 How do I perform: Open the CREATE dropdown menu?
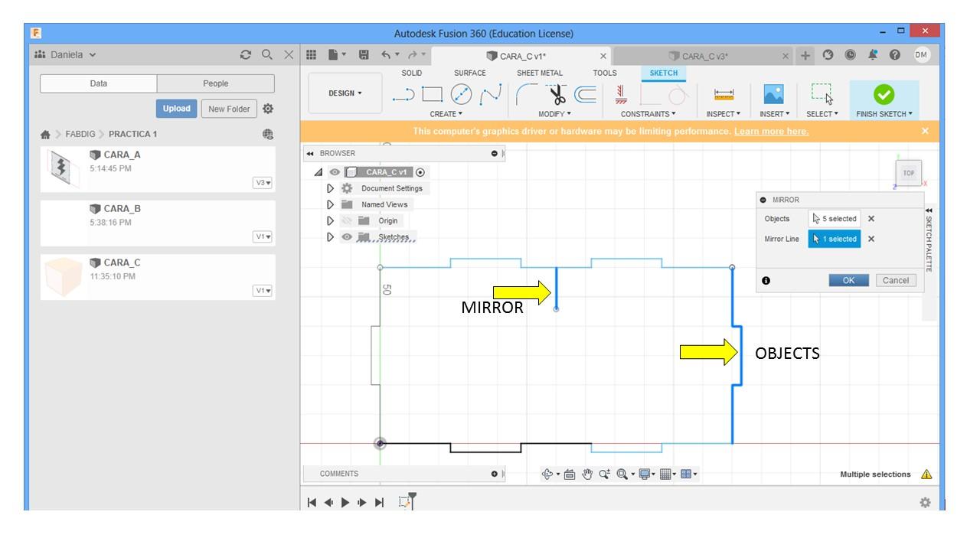tap(446, 114)
